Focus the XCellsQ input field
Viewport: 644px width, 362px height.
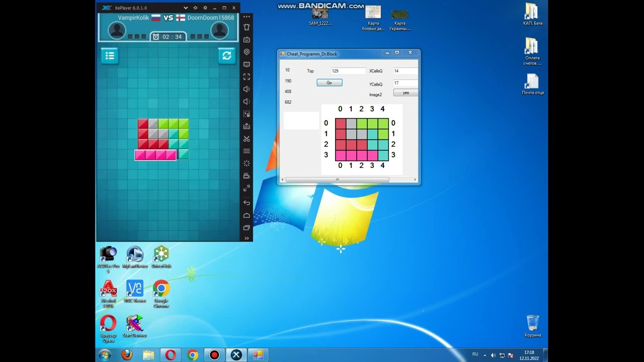(406, 71)
